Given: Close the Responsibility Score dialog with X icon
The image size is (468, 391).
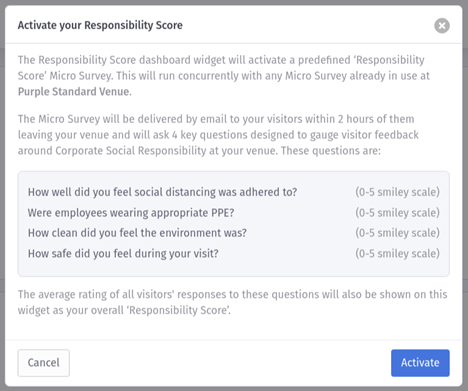Looking at the screenshot, I should (x=442, y=26).
